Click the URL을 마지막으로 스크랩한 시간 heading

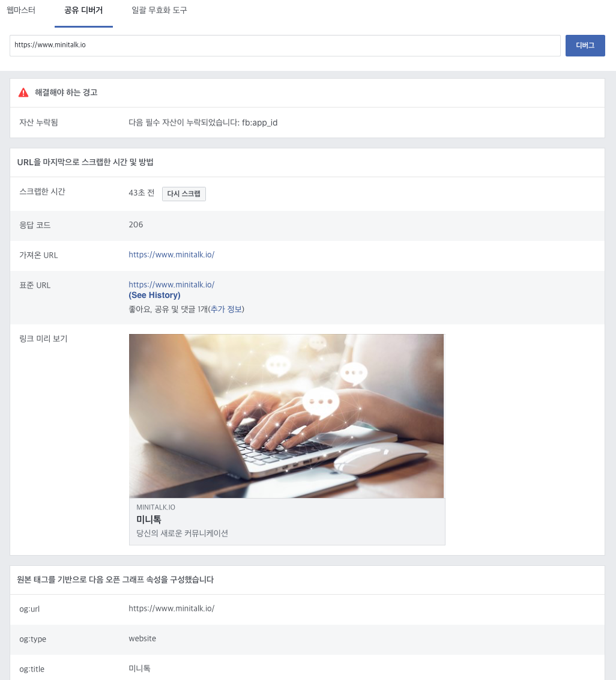pos(85,162)
